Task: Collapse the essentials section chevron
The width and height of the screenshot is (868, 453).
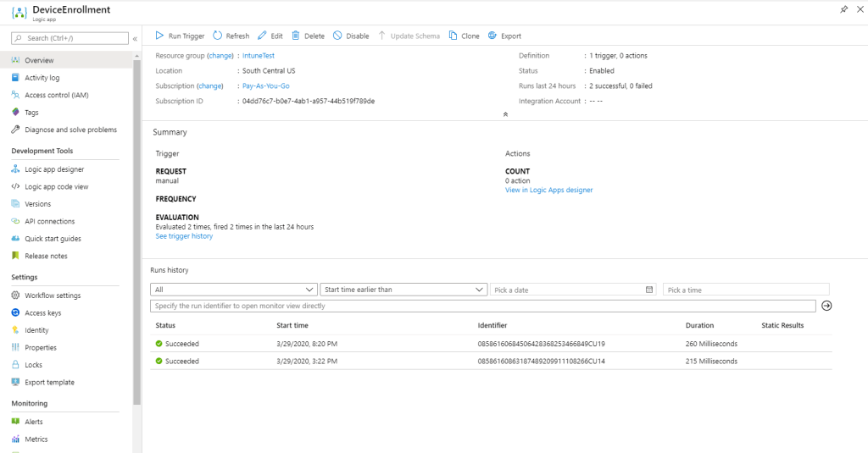Action: pyautogui.click(x=505, y=113)
